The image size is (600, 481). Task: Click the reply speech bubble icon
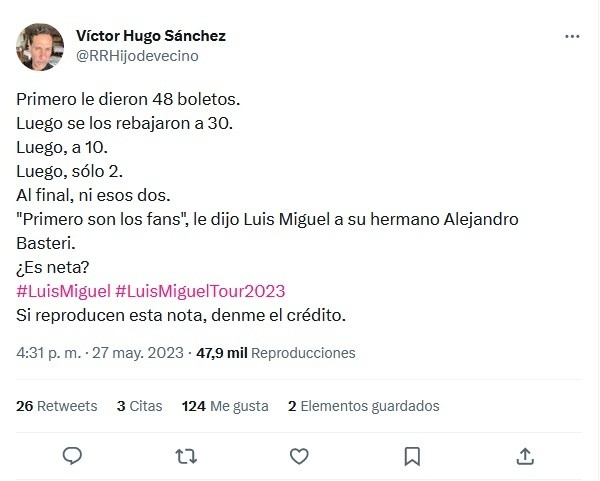(x=72, y=456)
